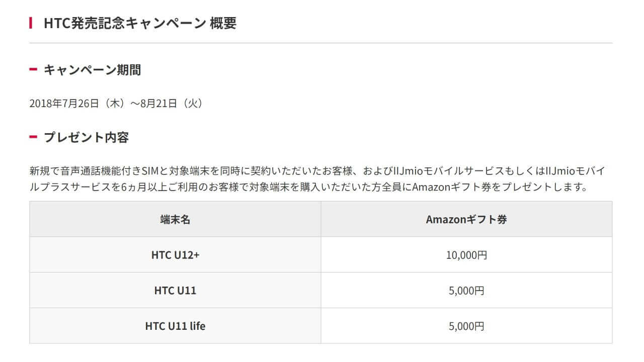Click the red dash before プレゼント内容
The height and width of the screenshot is (362, 644).
(33, 137)
